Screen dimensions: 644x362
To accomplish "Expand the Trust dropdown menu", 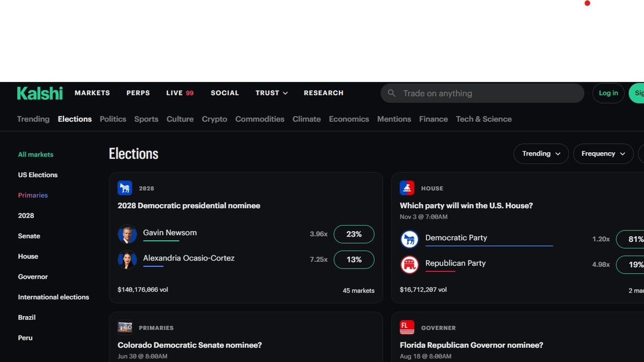I will (271, 93).
